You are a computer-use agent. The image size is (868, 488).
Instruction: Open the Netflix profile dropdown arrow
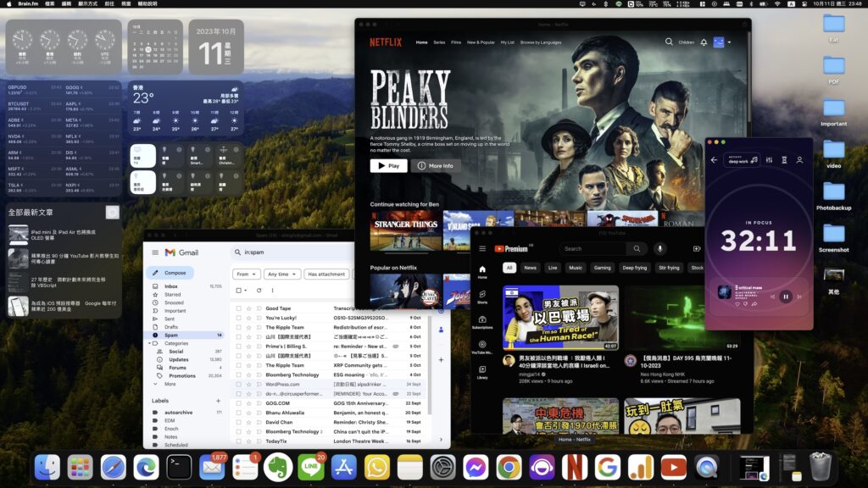(x=729, y=42)
